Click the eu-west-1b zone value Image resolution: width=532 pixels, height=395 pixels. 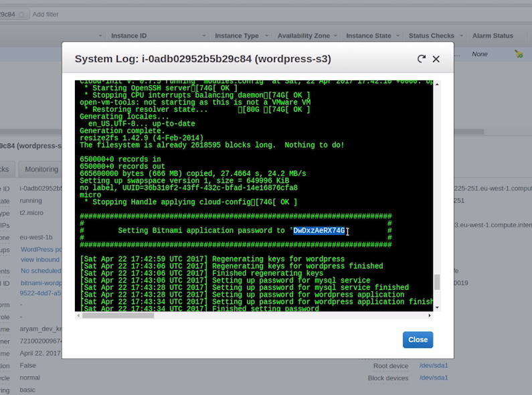click(36, 237)
